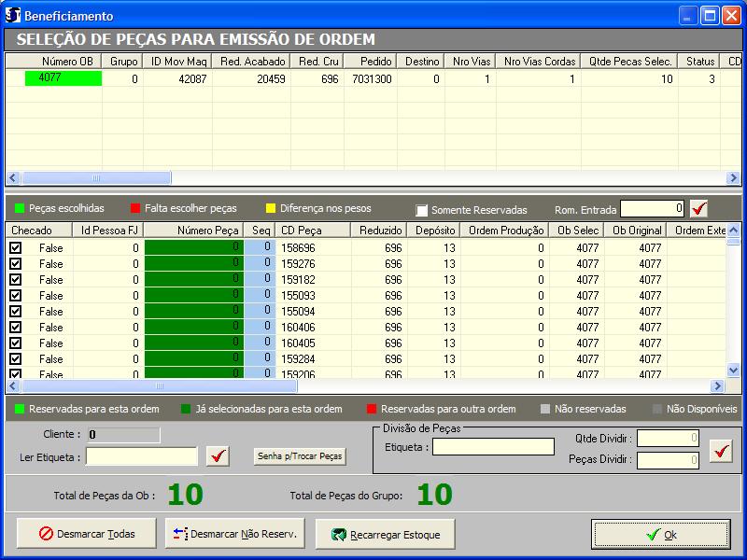Click checkmark icon beside Ler Etiqueta field

218,456
